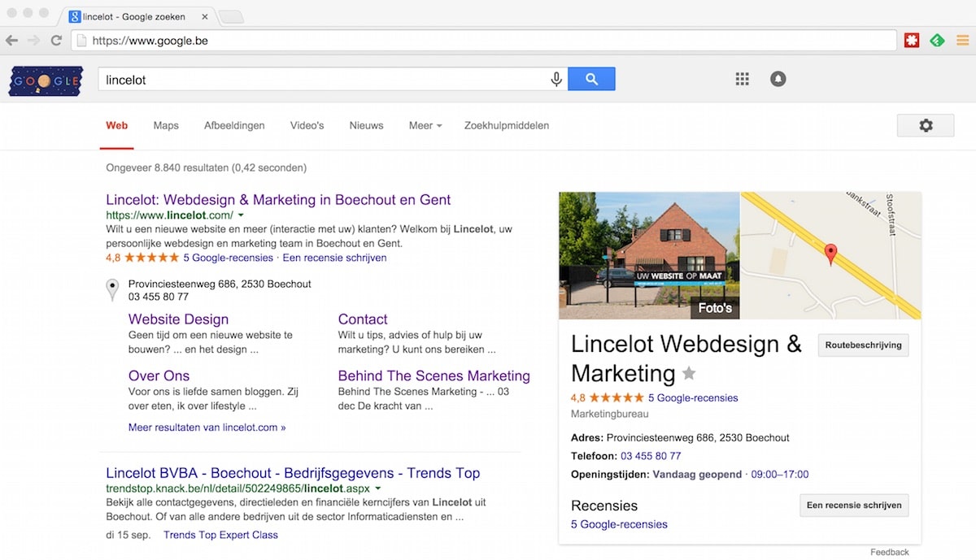Click the Routebeschrijving button
The image size is (976, 560).
click(863, 345)
